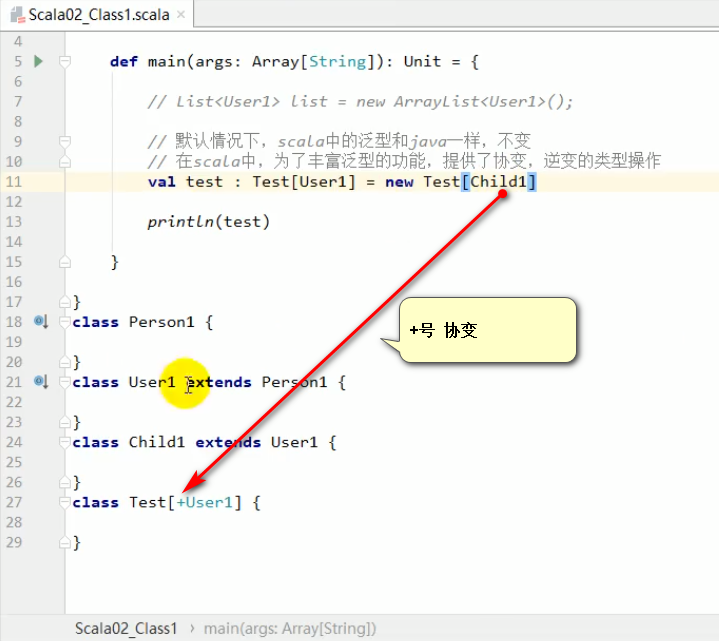The height and width of the screenshot is (641, 719).
Task: Toggle the closing fold marker on line 23
Action: (x=65, y=422)
